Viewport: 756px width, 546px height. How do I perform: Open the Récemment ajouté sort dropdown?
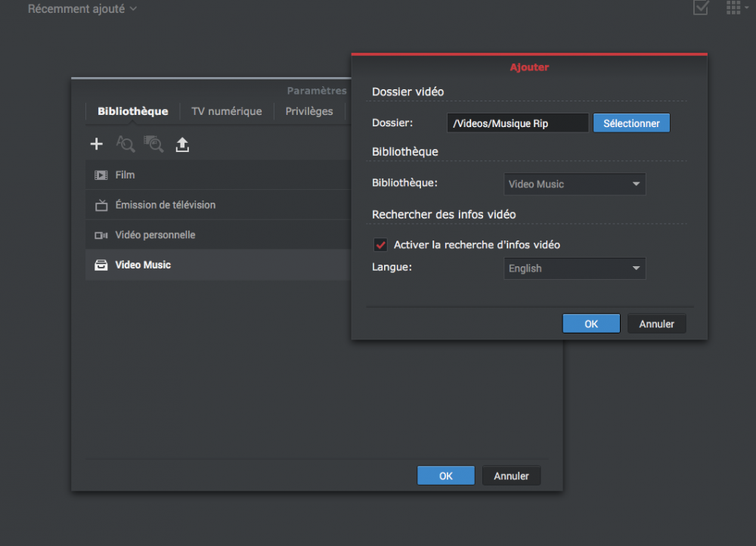(82, 9)
